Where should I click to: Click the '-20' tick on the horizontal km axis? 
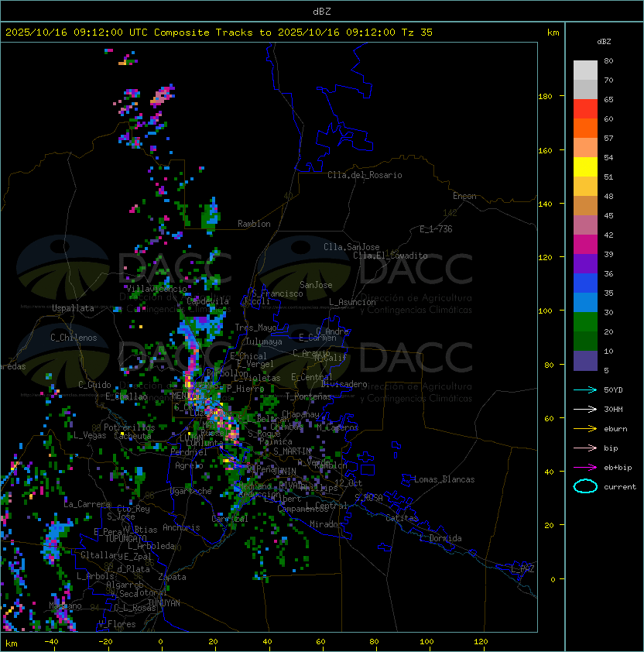(105, 642)
